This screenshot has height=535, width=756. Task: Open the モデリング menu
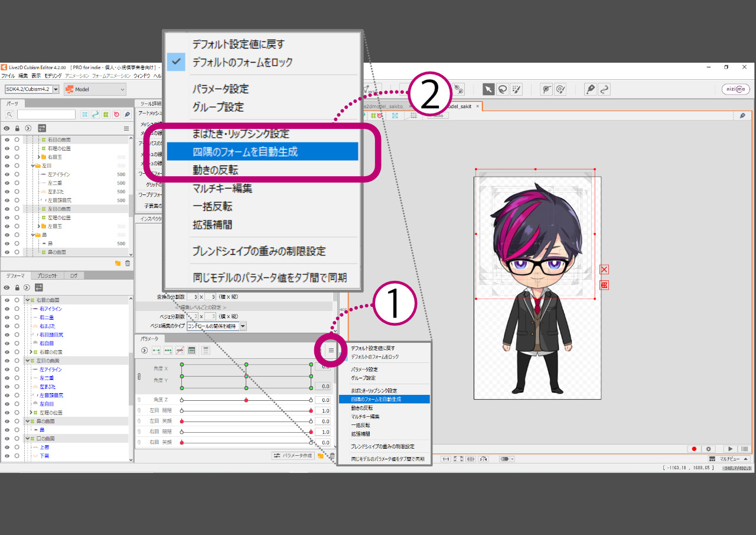53,76
